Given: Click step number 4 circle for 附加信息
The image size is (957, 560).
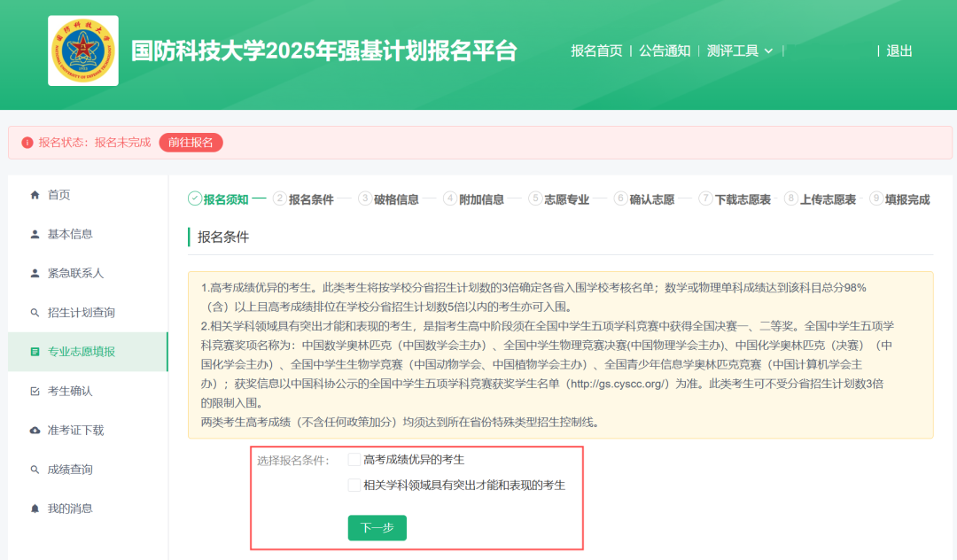Looking at the screenshot, I should pyautogui.click(x=450, y=198).
